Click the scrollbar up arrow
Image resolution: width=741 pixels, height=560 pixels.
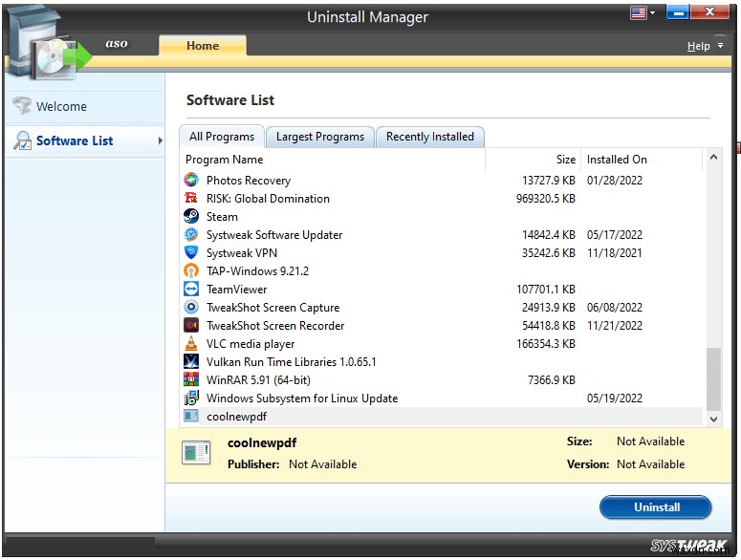point(712,159)
